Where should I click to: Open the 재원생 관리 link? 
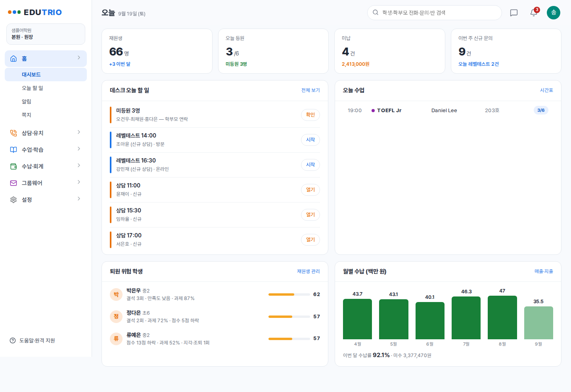coord(308,272)
